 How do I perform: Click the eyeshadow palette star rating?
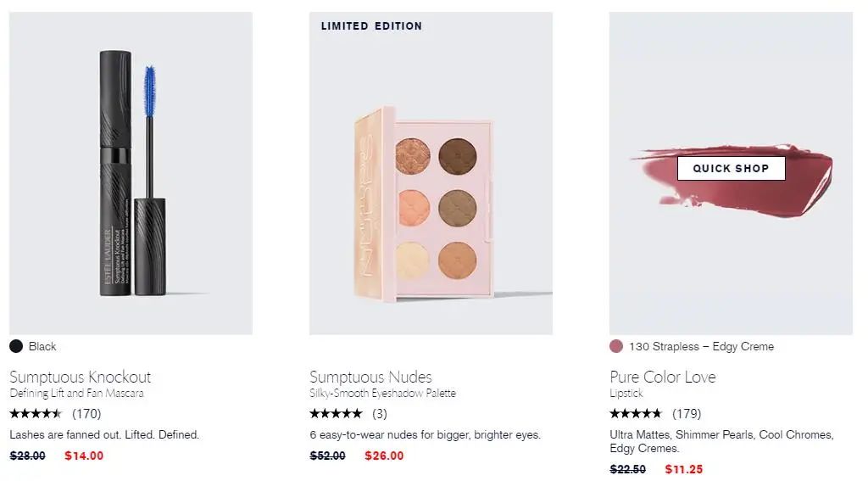(336, 413)
